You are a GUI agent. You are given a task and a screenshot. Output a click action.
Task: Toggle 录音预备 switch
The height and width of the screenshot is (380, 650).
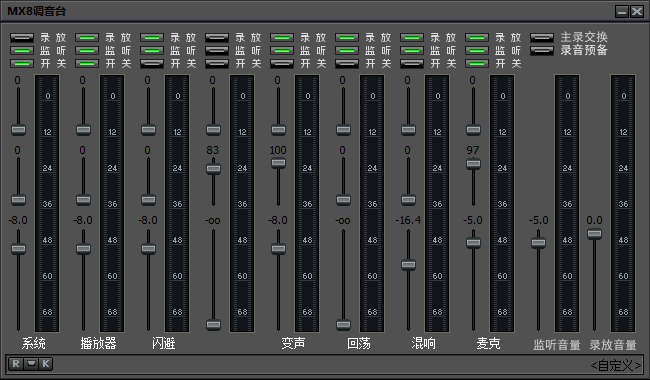pos(542,51)
